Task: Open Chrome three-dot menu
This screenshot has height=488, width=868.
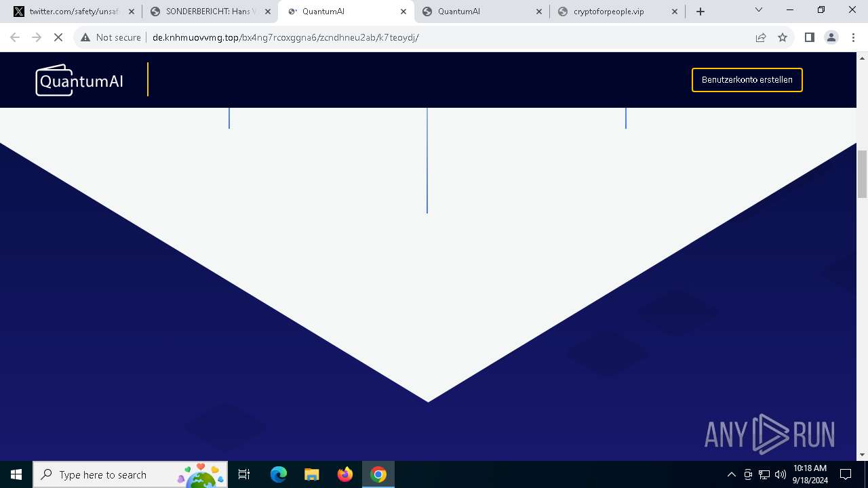Action: pyautogui.click(x=852, y=37)
